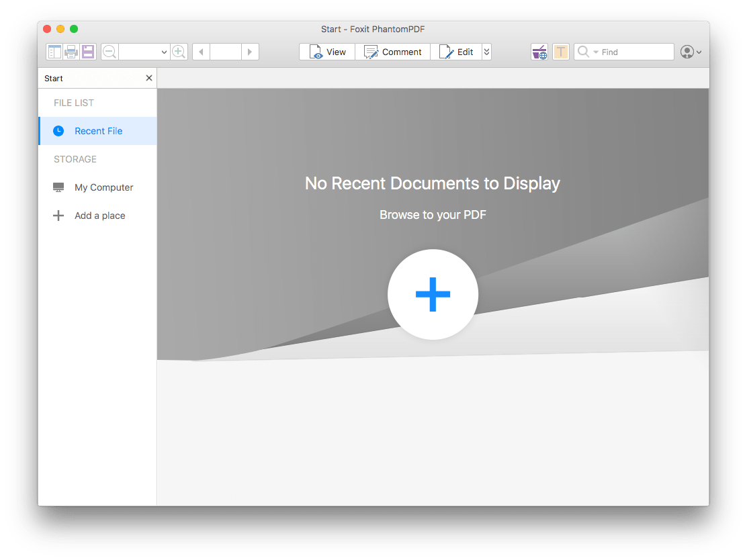Toggle the navigation panel icon
This screenshot has width=747, height=560.
(x=54, y=52)
